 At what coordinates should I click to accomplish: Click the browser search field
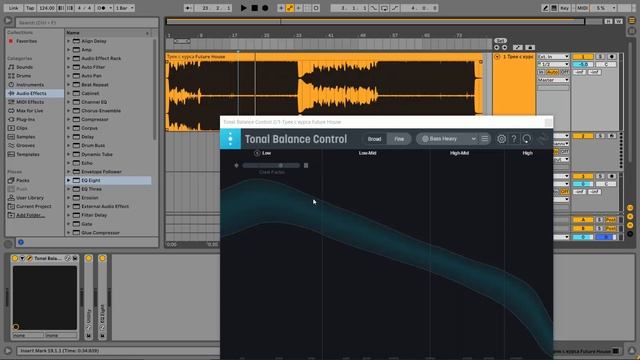pos(87,22)
